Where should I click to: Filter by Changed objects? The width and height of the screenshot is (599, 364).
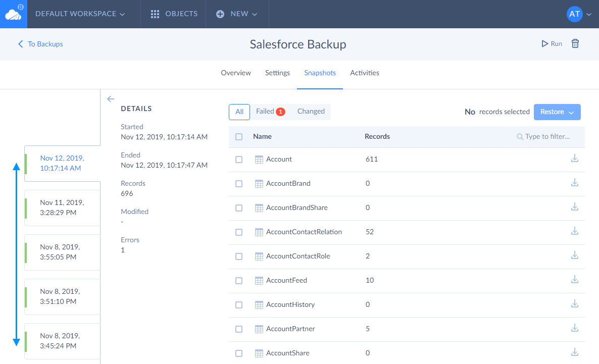(311, 112)
